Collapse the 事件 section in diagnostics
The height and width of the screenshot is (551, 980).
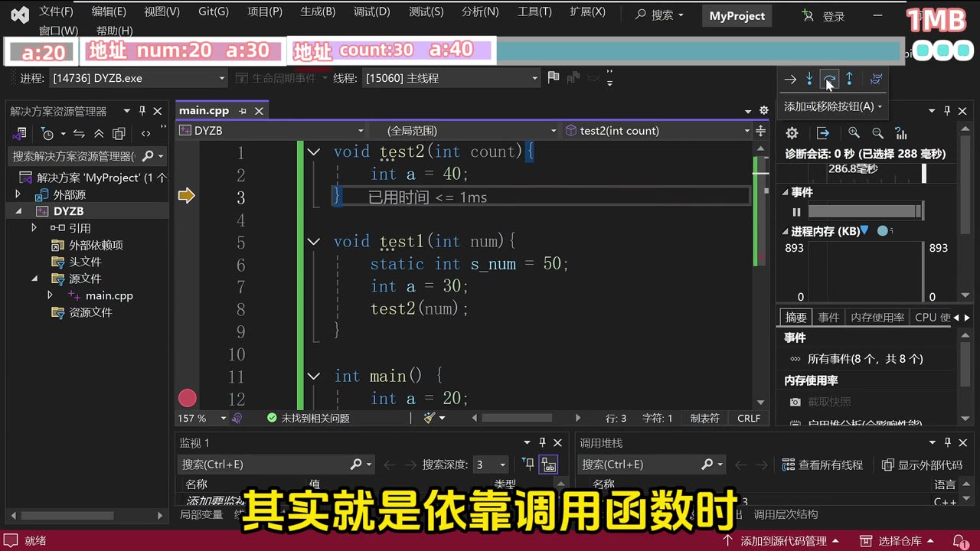(x=785, y=192)
